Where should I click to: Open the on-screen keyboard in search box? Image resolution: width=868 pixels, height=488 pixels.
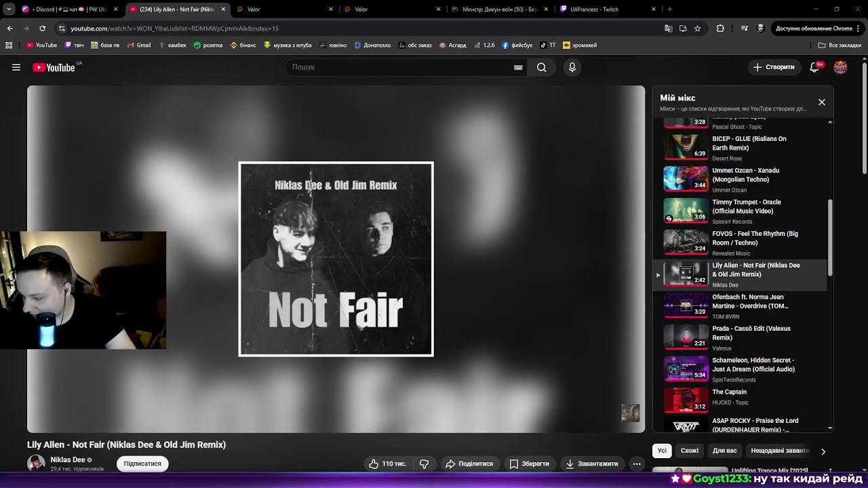click(x=518, y=67)
